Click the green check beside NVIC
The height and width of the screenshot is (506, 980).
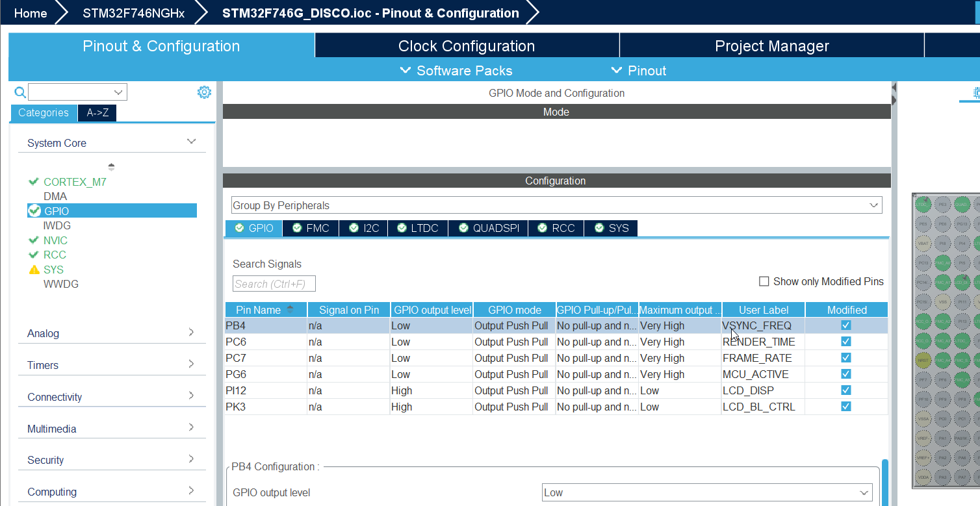34,240
